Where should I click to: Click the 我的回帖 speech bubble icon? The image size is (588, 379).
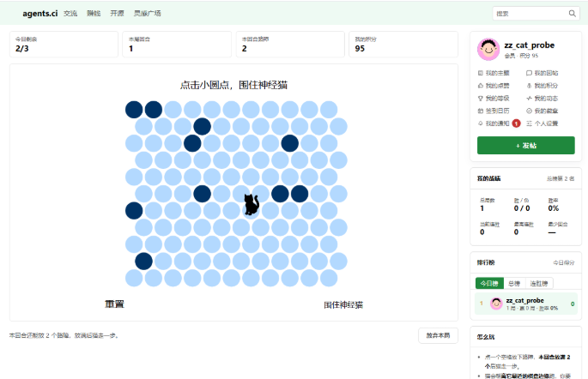[529, 73]
